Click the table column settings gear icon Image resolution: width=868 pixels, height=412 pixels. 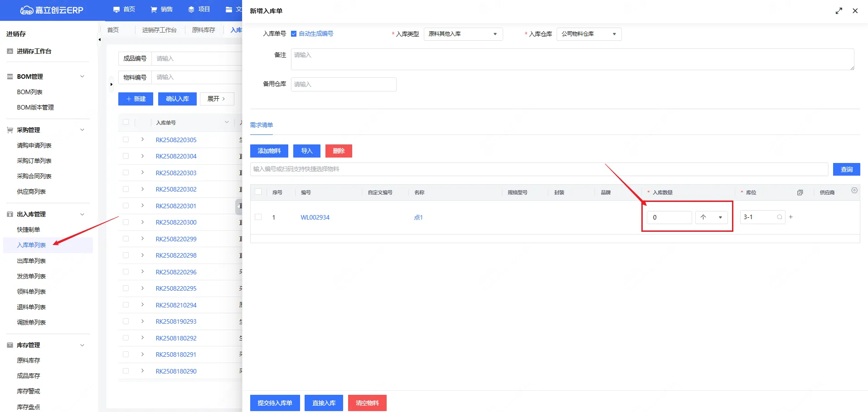tap(854, 191)
